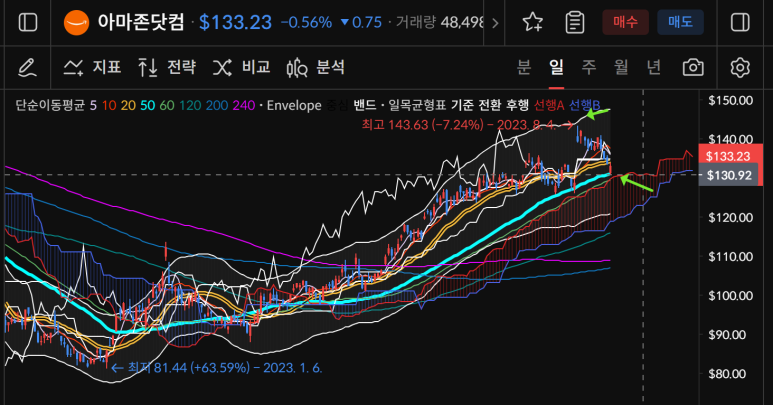The width and height of the screenshot is (773, 405).
Task: Click the $133.23 current price header
Action: coord(235,23)
